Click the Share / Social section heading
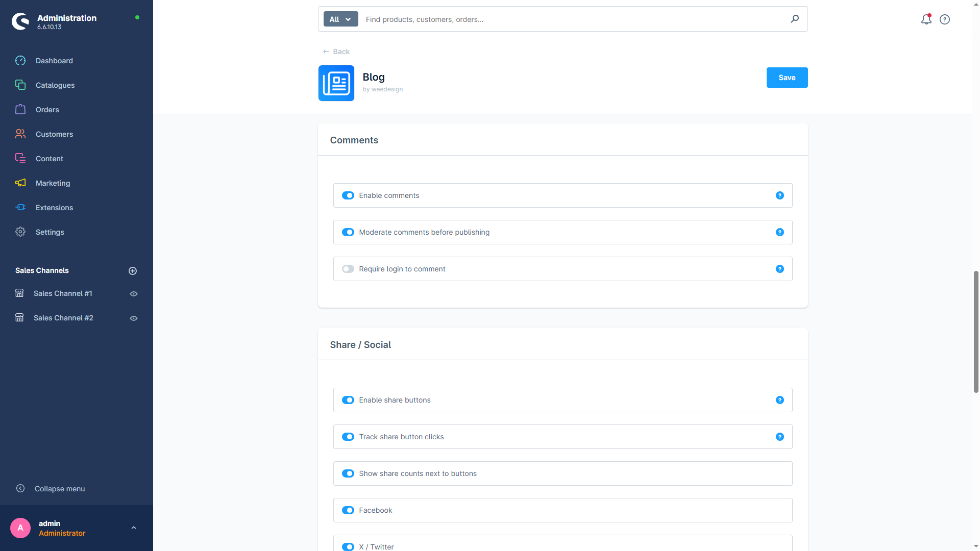980x551 pixels. click(x=360, y=345)
